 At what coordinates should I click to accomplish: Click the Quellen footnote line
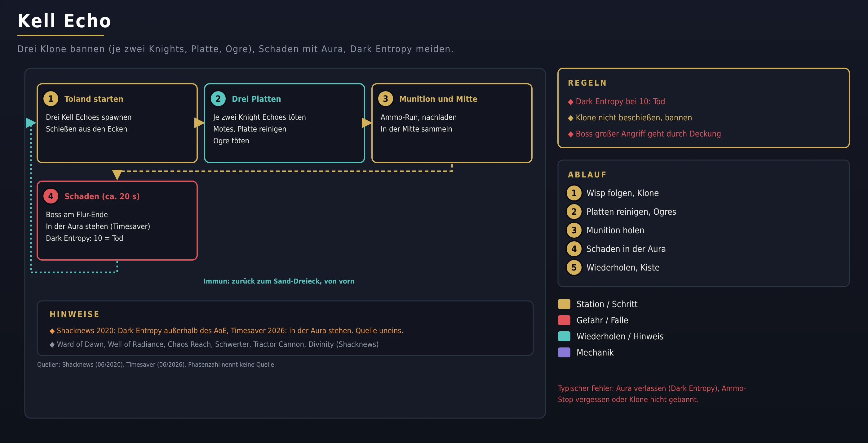click(156, 365)
